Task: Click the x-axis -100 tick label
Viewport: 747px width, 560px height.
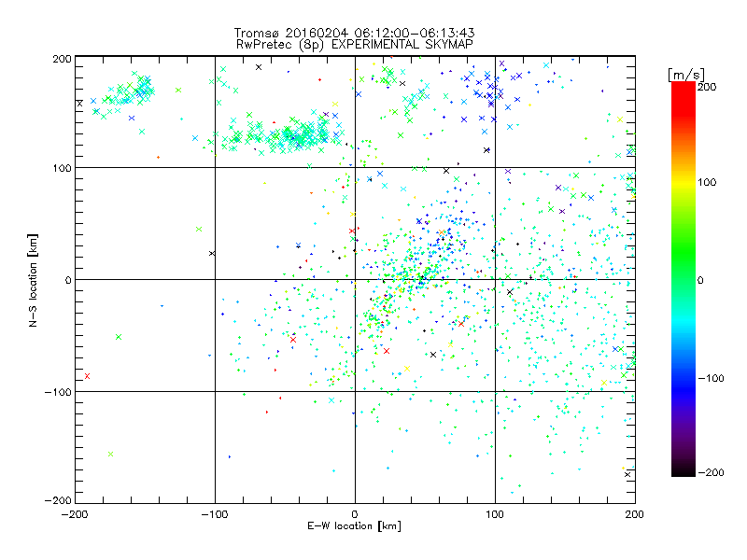Action: click(215, 514)
